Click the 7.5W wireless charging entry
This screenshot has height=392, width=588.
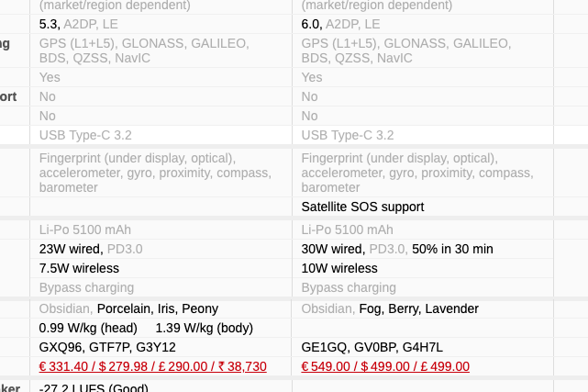point(79,268)
